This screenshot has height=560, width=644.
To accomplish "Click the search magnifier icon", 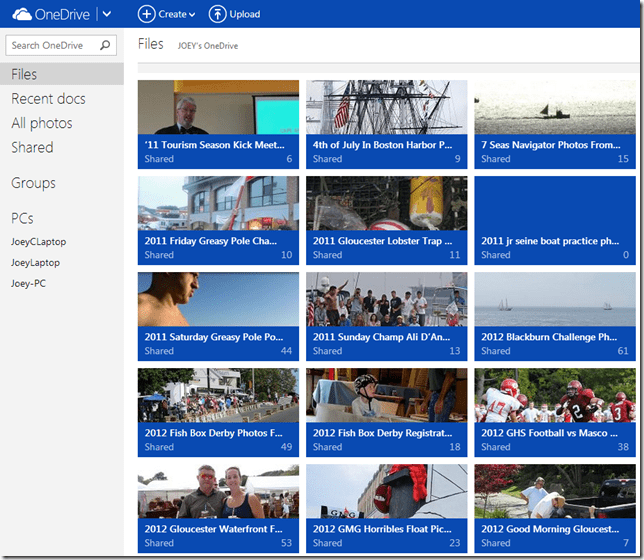I will pyautogui.click(x=104, y=45).
